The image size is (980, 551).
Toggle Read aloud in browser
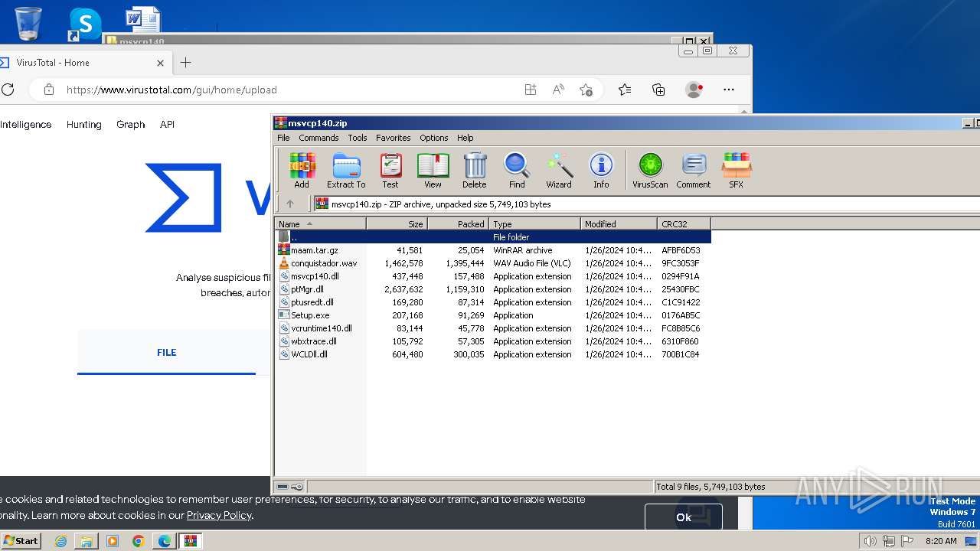point(558,90)
